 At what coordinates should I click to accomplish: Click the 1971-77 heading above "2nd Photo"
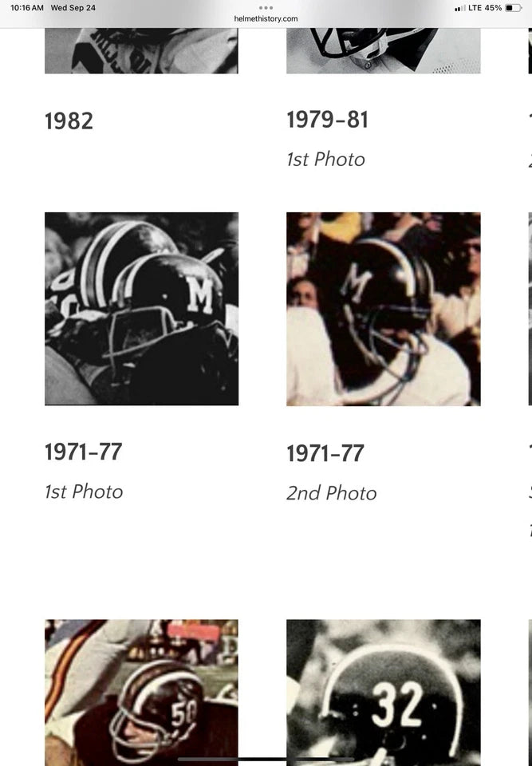(x=325, y=453)
